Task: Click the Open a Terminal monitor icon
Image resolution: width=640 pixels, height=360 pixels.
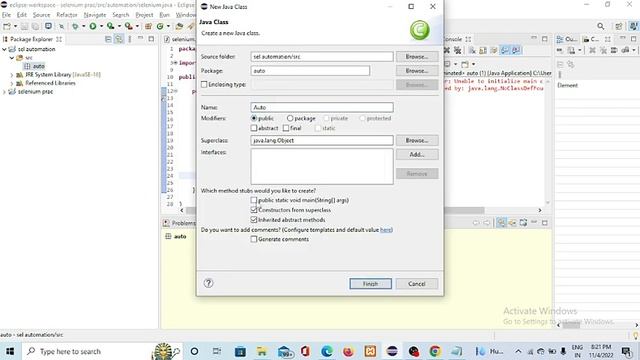Action: 48,26
